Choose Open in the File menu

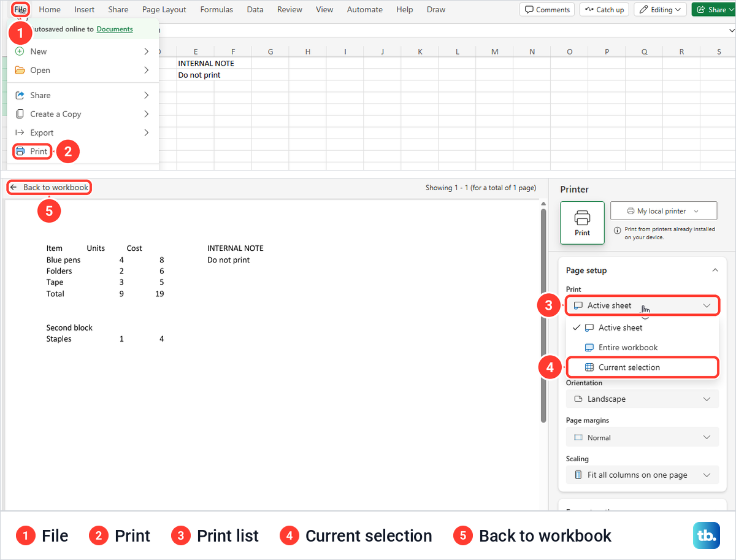(x=82, y=71)
